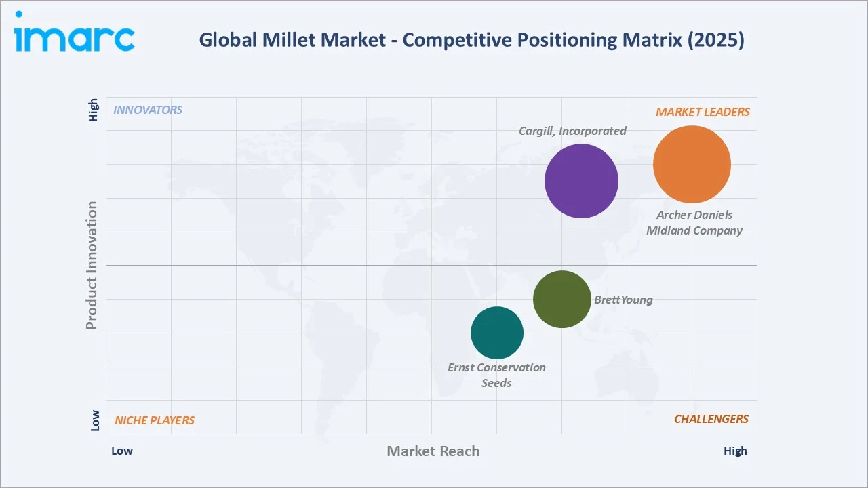
Task: Select the 'Archer Daniels Midland Company' label
Action: (x=694, y=222)
